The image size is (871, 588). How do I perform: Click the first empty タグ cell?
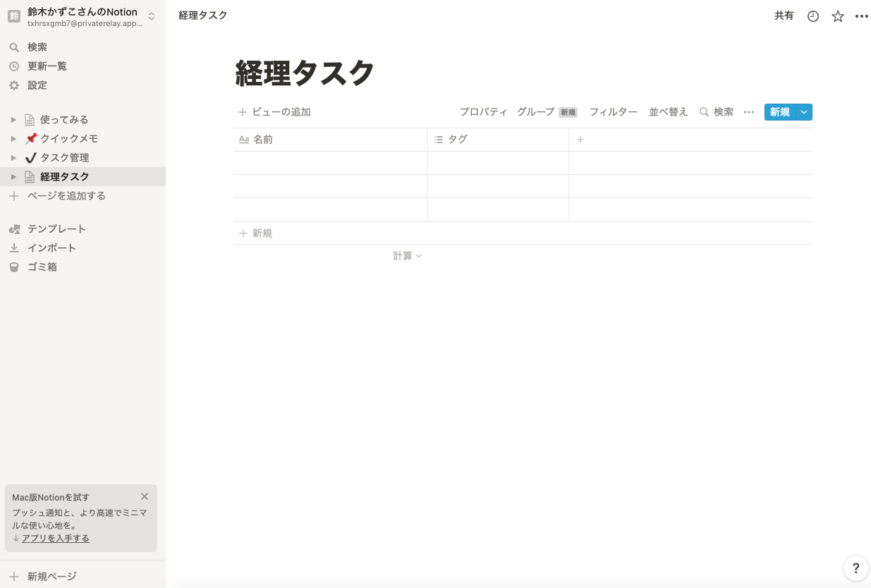499,163
